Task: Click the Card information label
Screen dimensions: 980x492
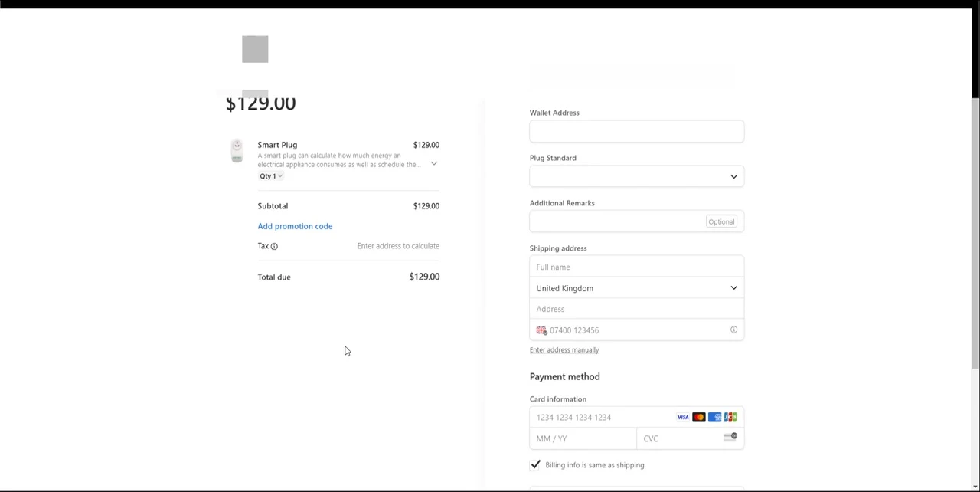Action: (x=557, y=399)
